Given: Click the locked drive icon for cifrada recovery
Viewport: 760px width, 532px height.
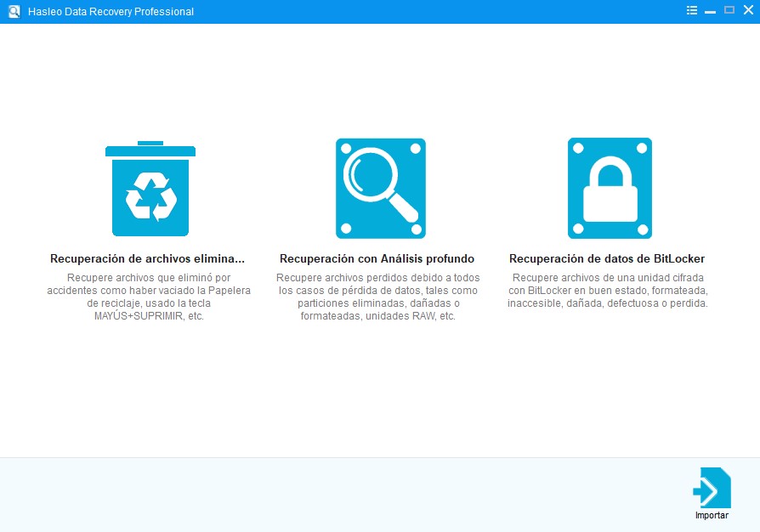Looking at the screenshot, I should (609, 187).
